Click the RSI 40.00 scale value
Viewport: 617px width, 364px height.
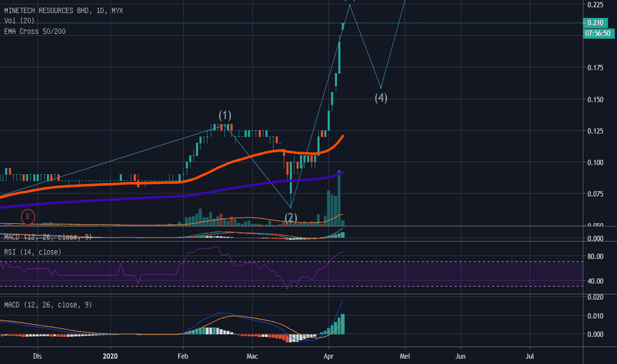click(595, 281)
